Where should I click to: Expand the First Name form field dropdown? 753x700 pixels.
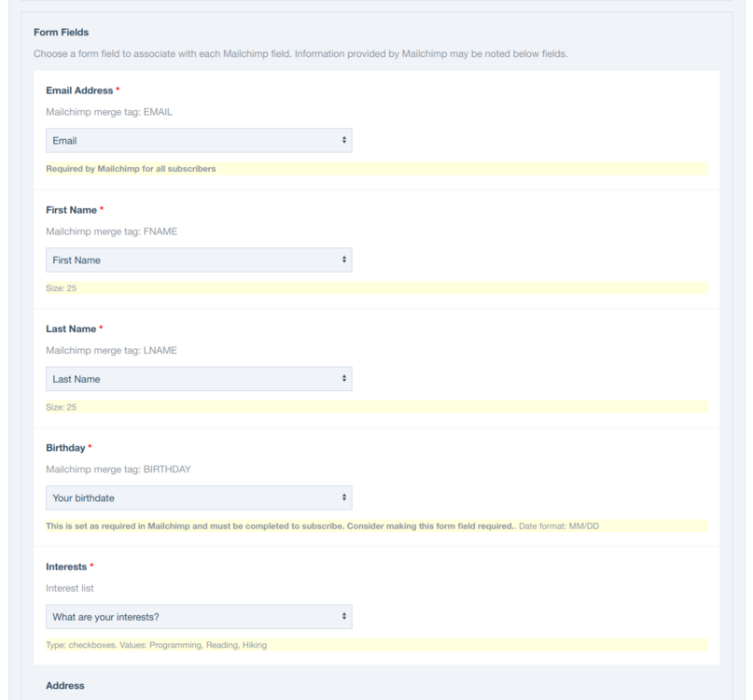[199, 259]
